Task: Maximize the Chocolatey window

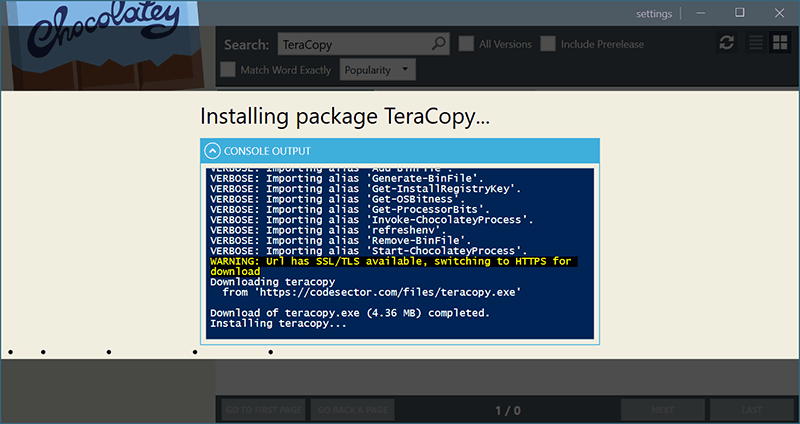Action: pyautogui.click(x=740, y=13)
